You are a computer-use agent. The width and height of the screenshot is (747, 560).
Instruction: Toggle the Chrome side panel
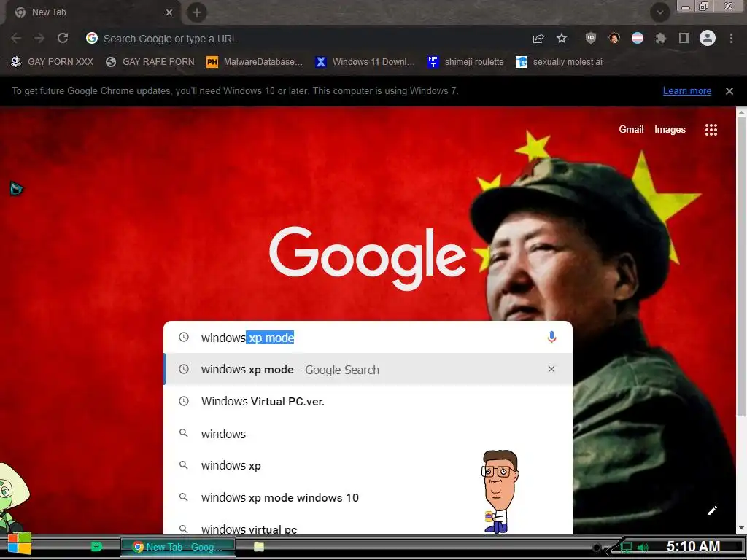(684, 38)
